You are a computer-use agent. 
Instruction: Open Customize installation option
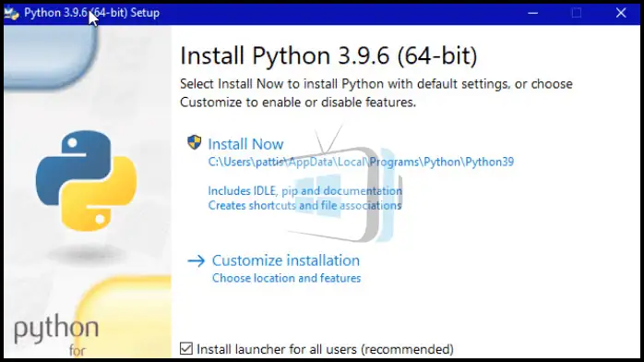click(286, 260)
